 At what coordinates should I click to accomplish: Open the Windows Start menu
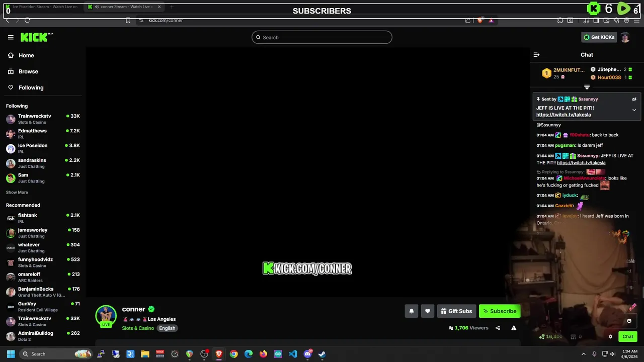click(11, 354)
